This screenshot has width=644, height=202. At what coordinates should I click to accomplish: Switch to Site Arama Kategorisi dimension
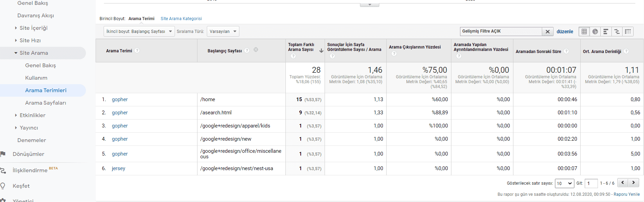tap(181, 19)
